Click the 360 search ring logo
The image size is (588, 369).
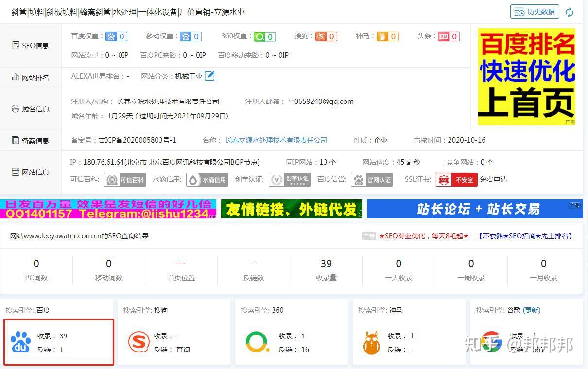[257, 342]
